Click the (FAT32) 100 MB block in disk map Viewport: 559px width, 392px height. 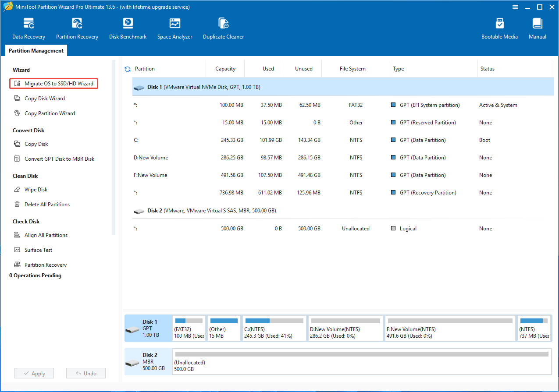coord(189,328)
